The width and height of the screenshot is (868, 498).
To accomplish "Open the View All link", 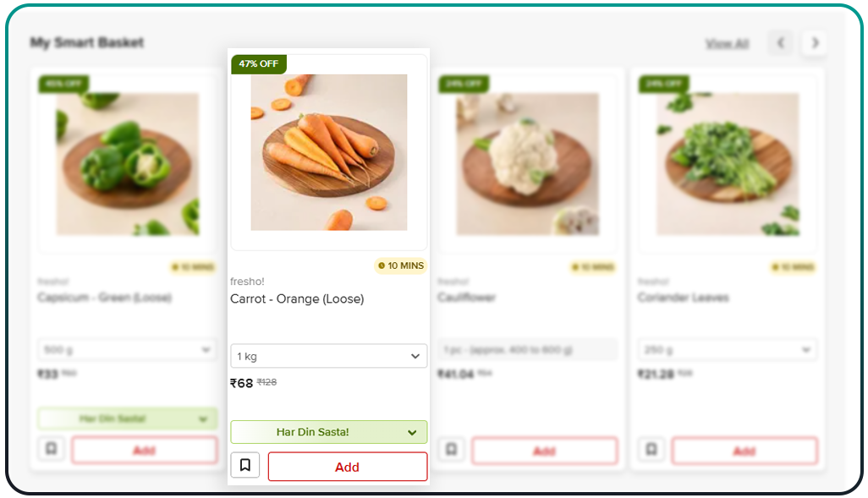I will click(727, 43).
